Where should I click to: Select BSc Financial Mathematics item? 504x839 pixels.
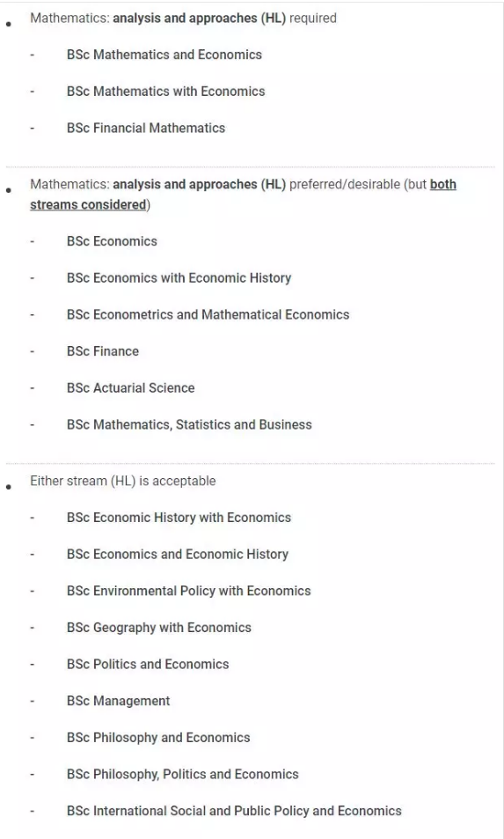coord(146,128)
